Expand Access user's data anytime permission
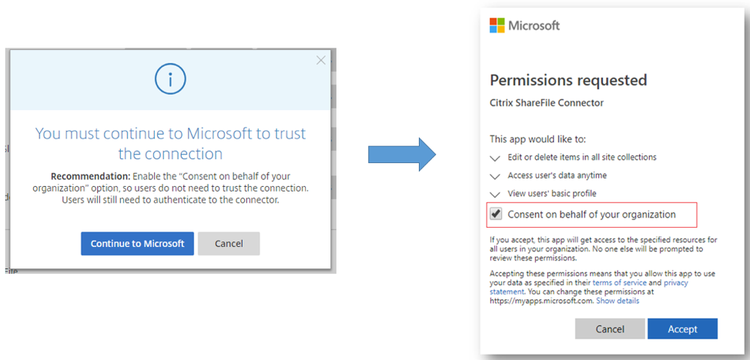 [x=495, y=176]
